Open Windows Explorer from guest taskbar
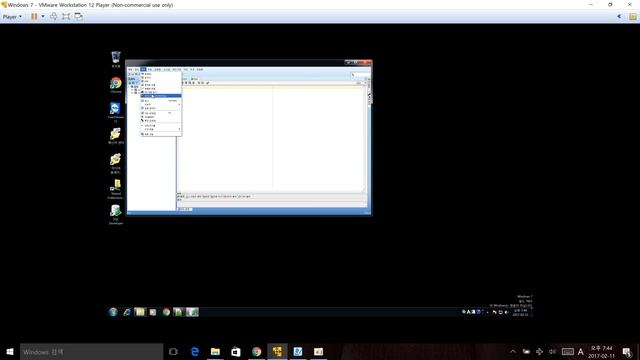This screenshot has width=640, height=360. point(140,312)
